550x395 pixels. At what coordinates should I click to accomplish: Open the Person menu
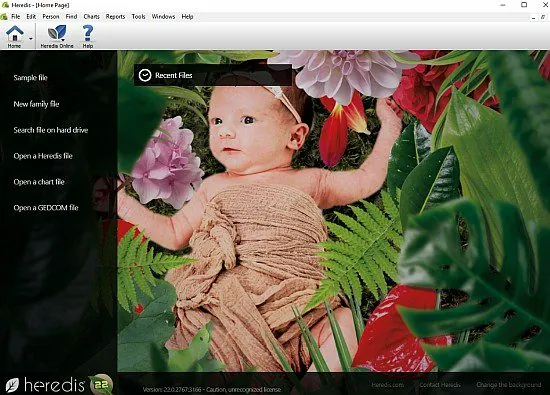(x=51, y=16)
